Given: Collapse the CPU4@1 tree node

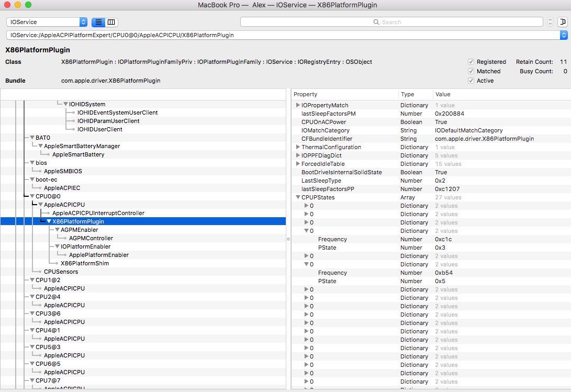Looking at the screenshot, I should tap(32, 330).
